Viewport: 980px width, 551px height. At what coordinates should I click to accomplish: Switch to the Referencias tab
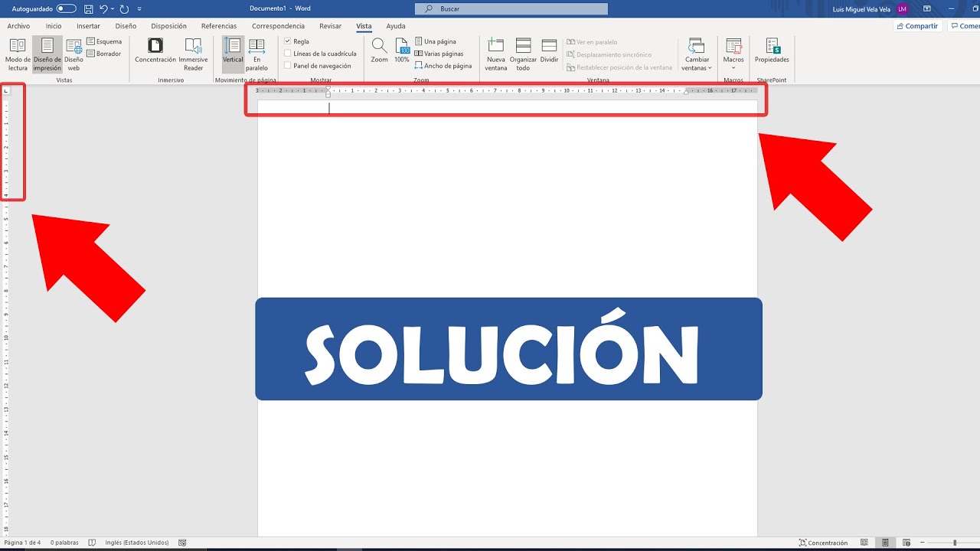click(x=219, y=26)
